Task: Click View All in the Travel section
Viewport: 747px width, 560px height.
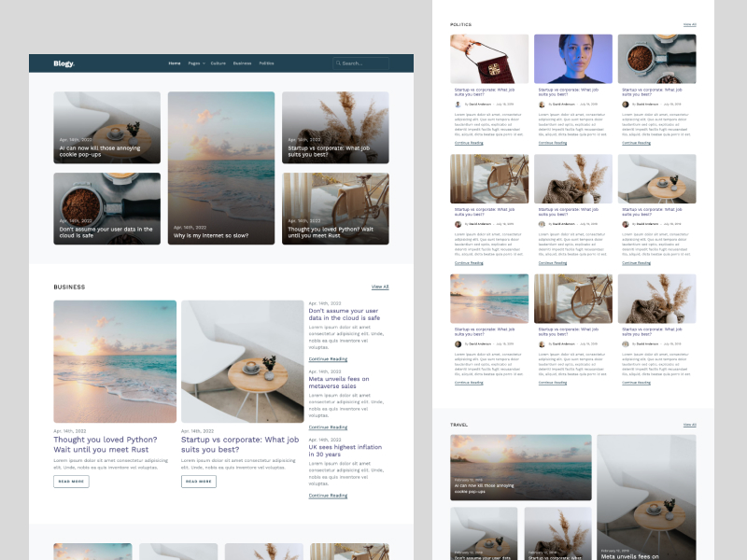Action: tap(689, 425)
